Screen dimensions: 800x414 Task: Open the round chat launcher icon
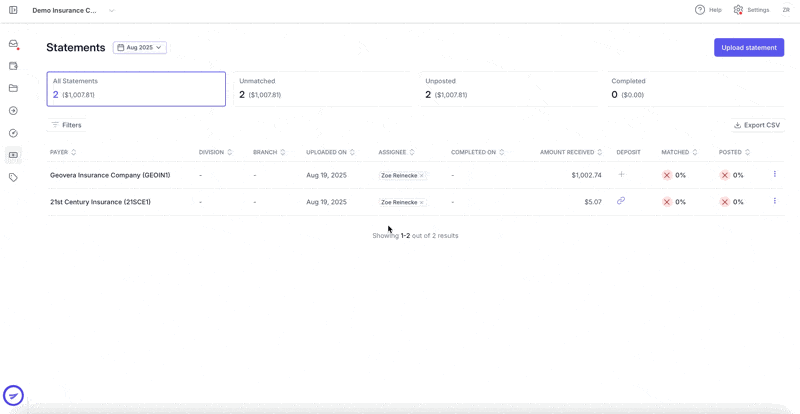coord(13,396)
